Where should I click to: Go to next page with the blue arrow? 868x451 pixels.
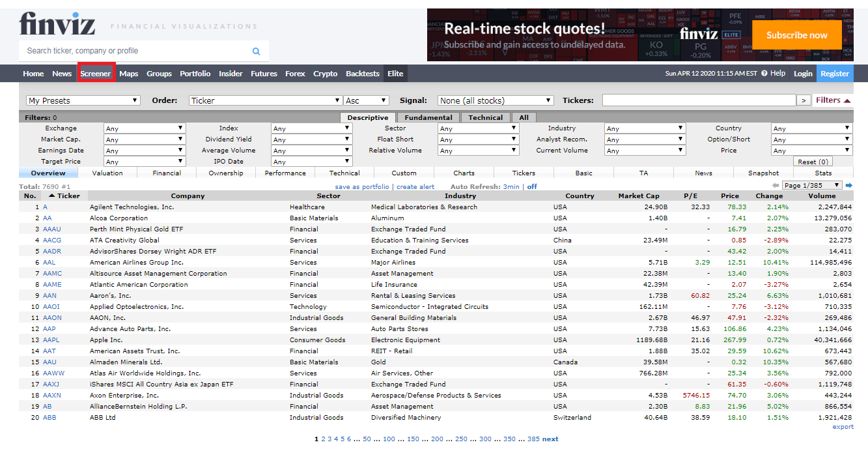(848, 186)
